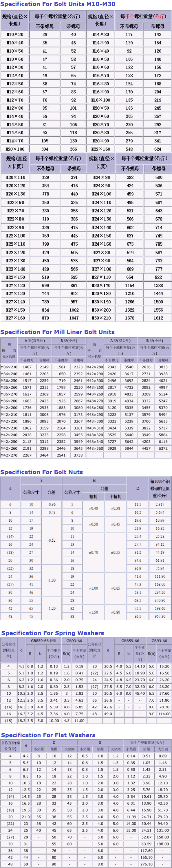Select the weight value 1612 cell
This screenshot has width=172, height=868.
(158, 318)
